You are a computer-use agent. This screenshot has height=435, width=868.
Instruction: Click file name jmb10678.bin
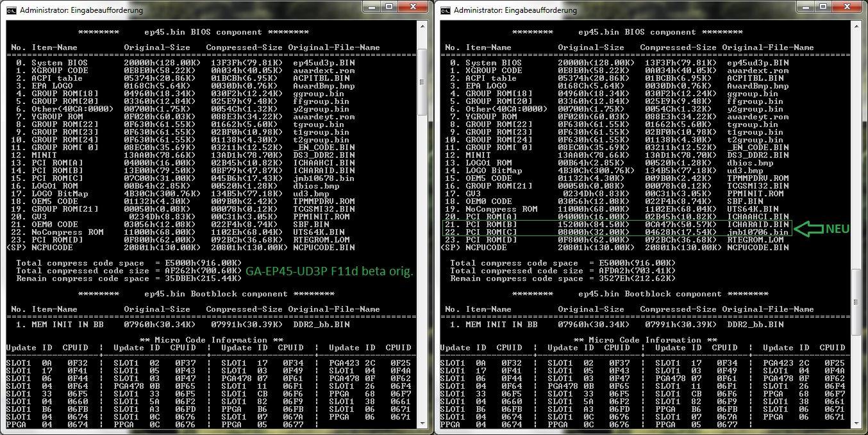[x=324, y=178]
